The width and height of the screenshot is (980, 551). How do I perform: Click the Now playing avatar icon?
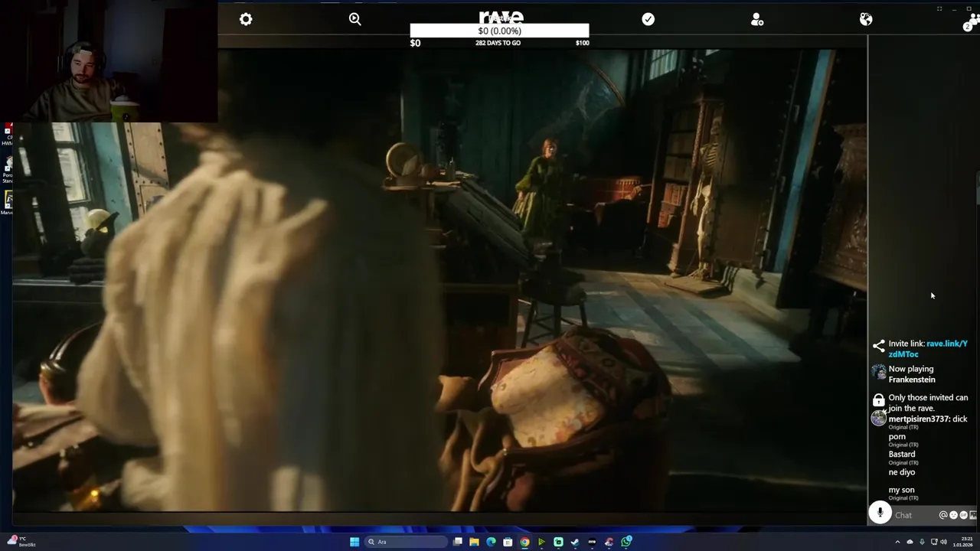point(878,373)
